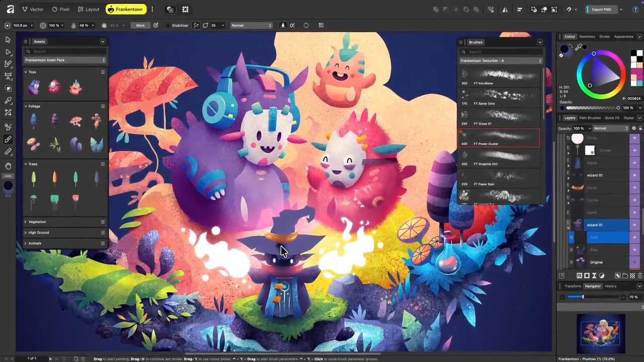Viewport: 644px width, 362px height.
Task: Click the flip horizontal toolbar icon
Action: tap(505, 10)
